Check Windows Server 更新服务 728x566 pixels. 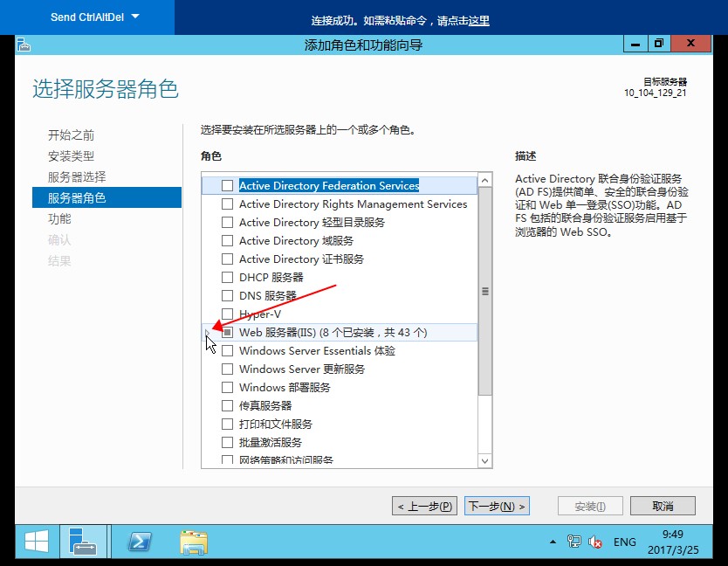[227, 369]
